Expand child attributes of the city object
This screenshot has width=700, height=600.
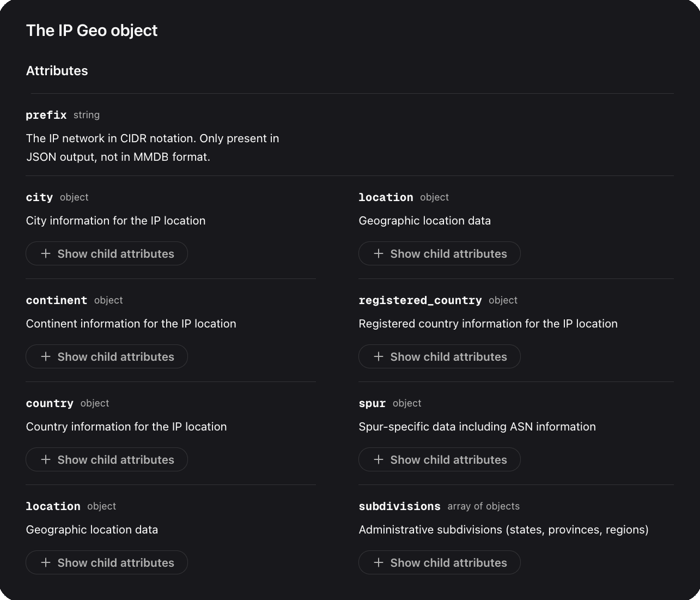[x=107, y=253]
